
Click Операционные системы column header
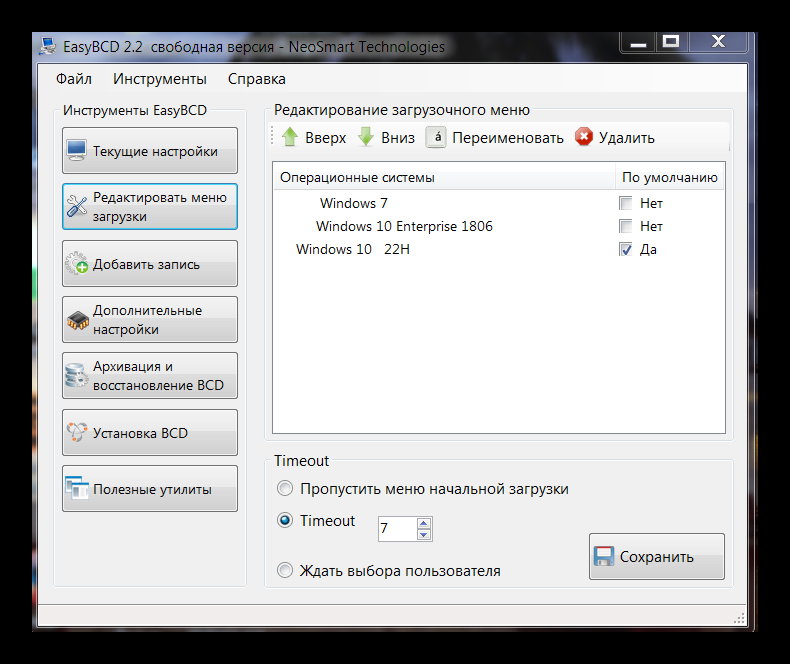pos(444,177)
